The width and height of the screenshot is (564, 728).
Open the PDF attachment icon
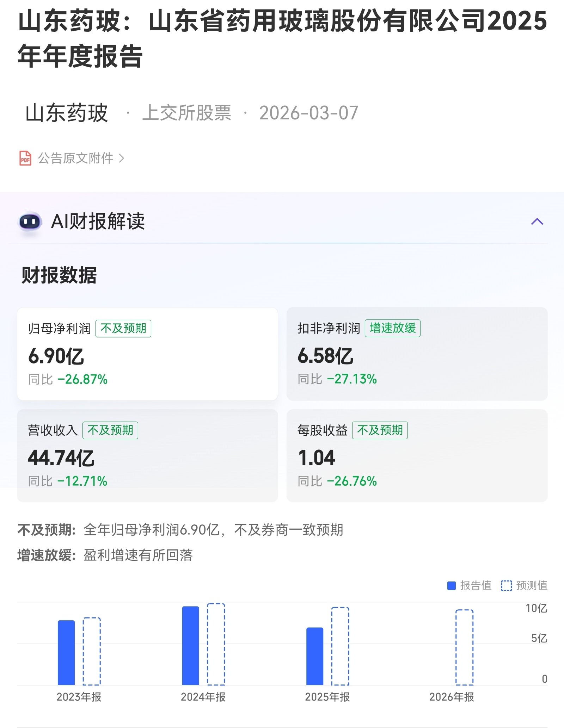25,158
